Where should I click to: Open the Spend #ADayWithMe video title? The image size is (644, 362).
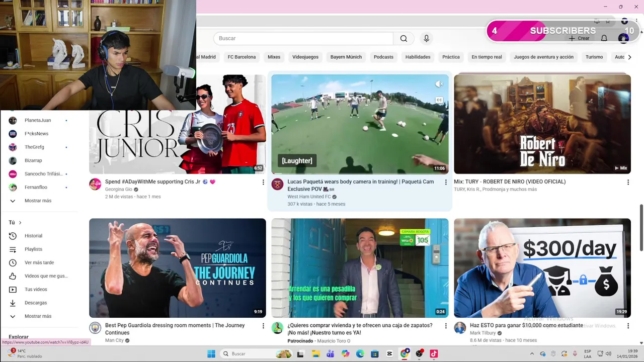pyautogui.click(x=160, y=182)
